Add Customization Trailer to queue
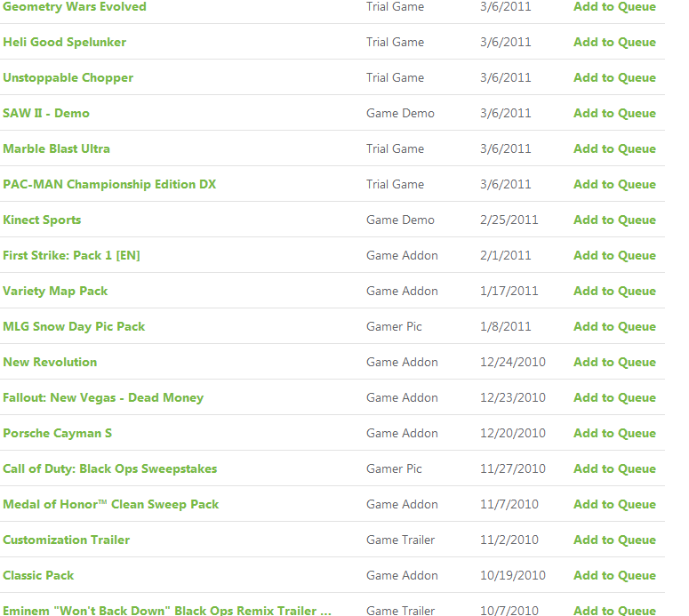This screenshot has height=616, width=689. (614, 540)
